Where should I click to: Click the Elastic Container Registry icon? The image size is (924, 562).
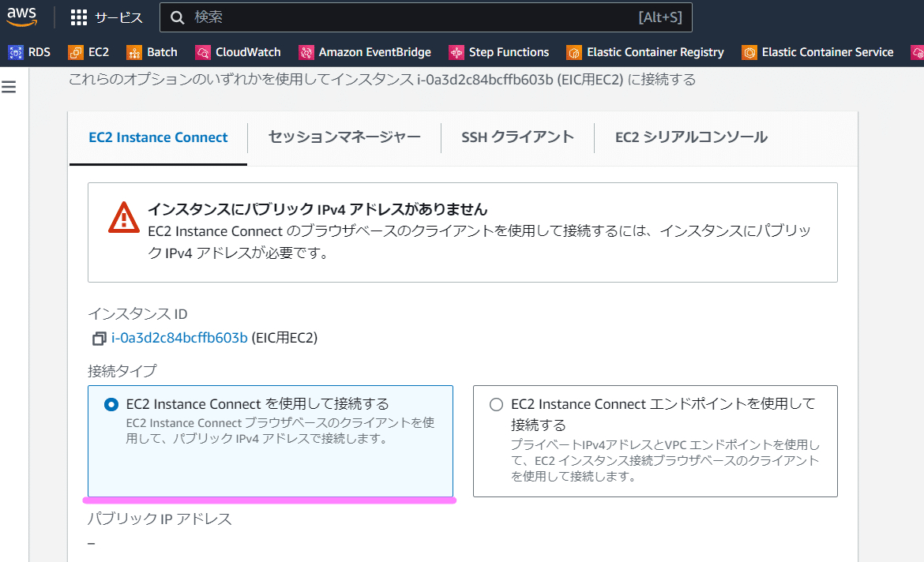[574, 52]
